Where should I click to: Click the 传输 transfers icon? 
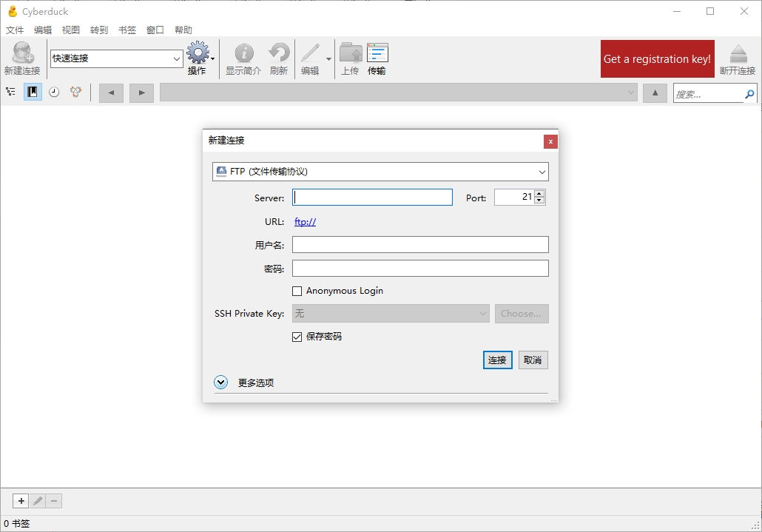(377, 53)
